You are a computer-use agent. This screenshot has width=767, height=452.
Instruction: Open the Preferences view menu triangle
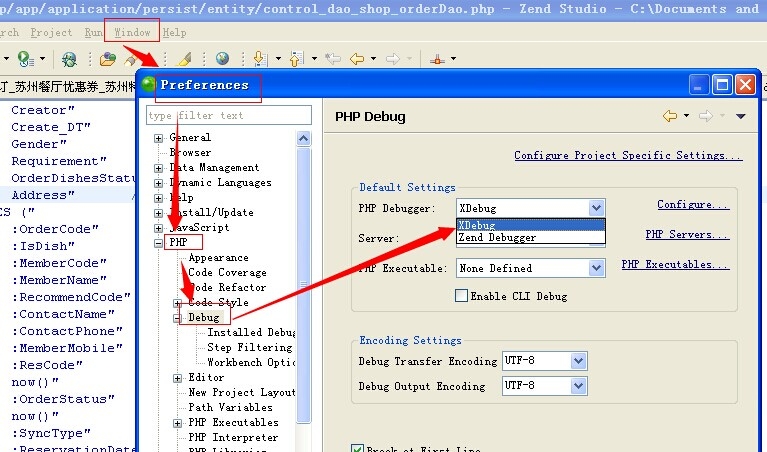tap(741, 116)
